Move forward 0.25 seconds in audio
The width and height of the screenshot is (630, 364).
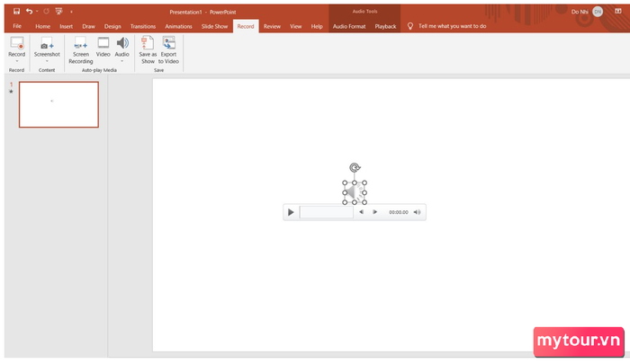point(374,212)
